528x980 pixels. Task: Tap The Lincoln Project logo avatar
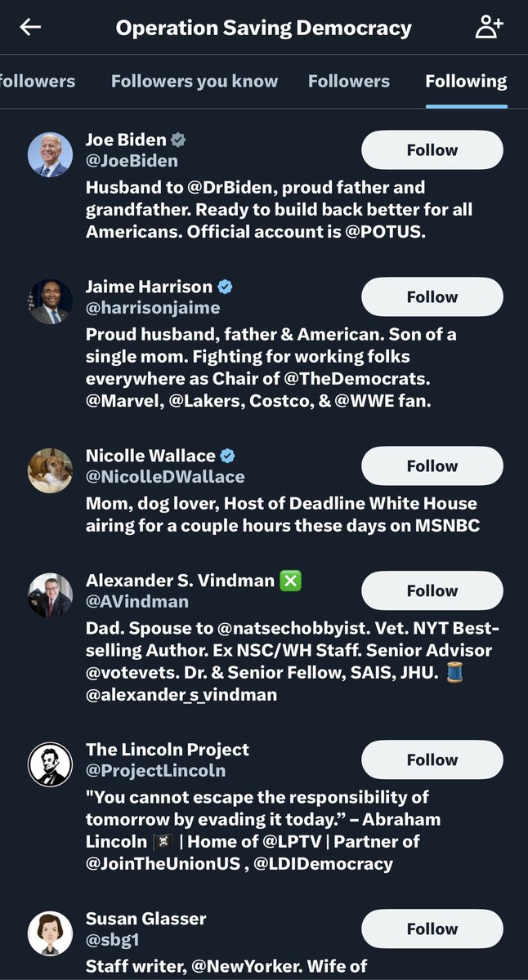click(x=51, y=765)
